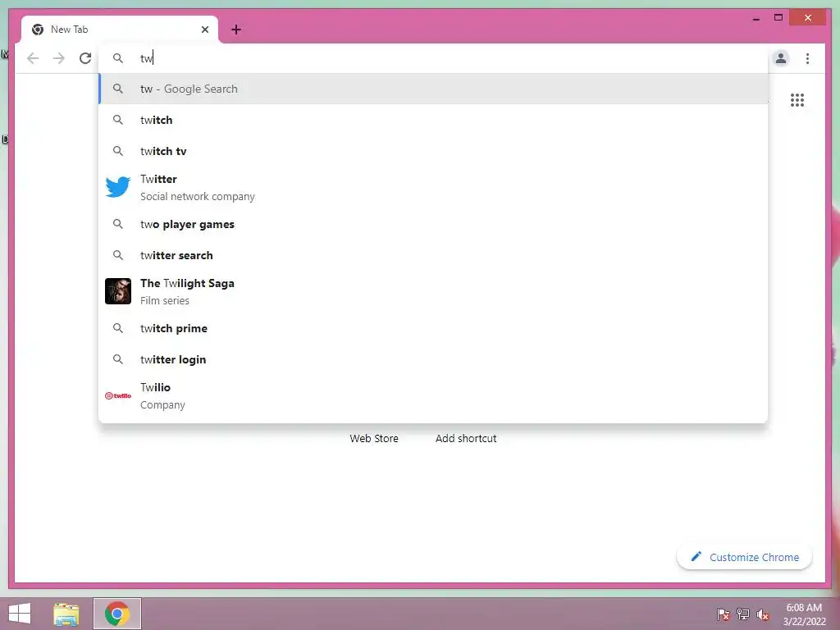The image size is (840, 630).
Task: Pick the Twilio company suggestion
Action: coord(433,396)
